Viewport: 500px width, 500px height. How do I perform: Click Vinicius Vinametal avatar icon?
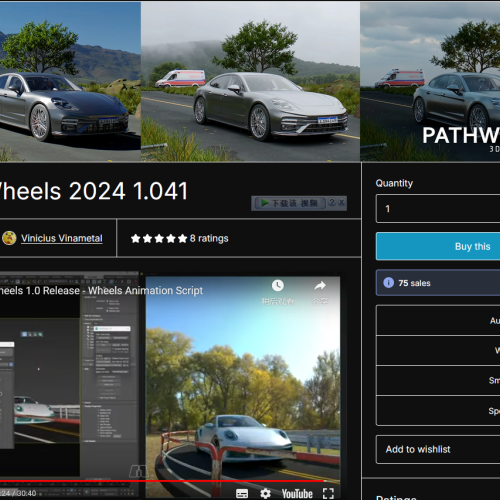coord(9,238)
